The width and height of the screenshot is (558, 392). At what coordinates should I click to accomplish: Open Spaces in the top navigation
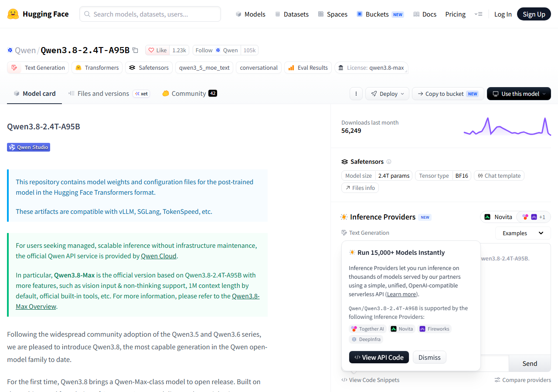(333, 14)
